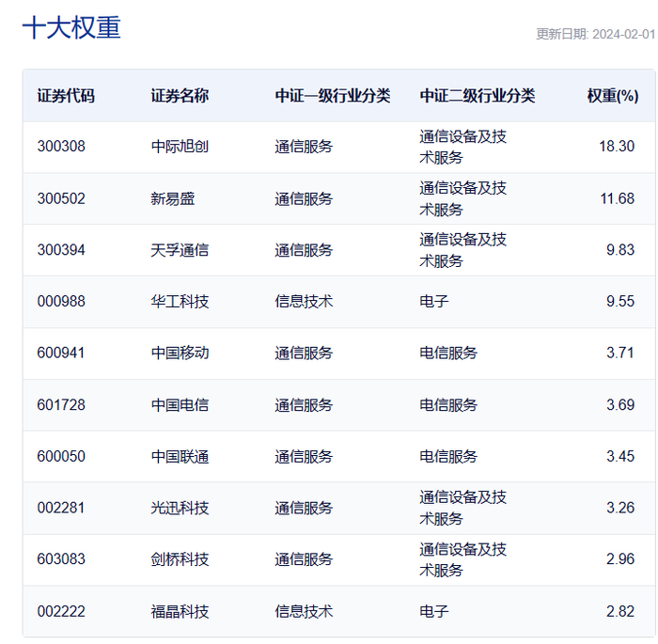Select security name 中国移动
This screenshot has height=644, width=658.
[180, 353]
